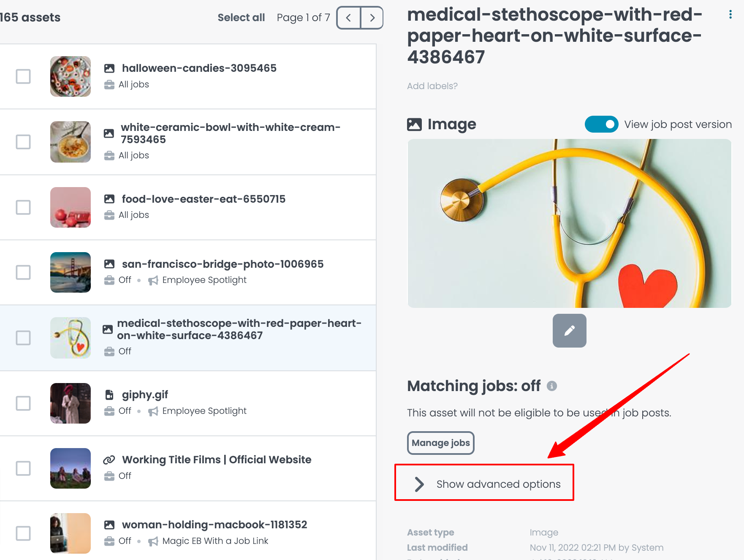
Task: Click the Matching jobs info icon
Action: (552, 386)
